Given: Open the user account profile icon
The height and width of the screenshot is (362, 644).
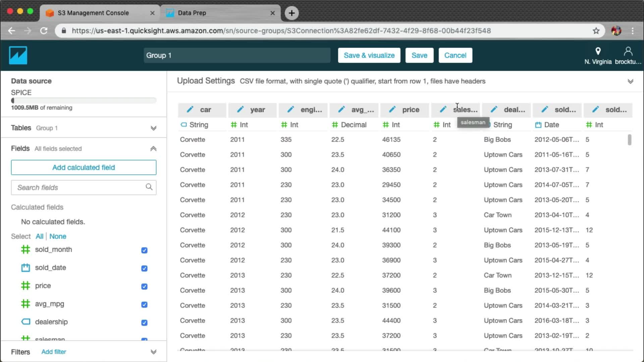Looking at the screenshot, I should pos(628,51).
